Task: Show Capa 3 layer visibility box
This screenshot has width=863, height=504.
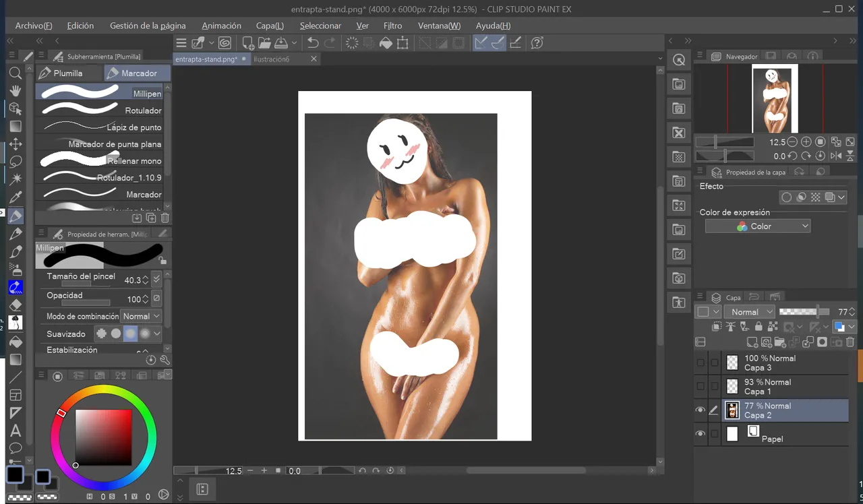Action: point(701,363)
